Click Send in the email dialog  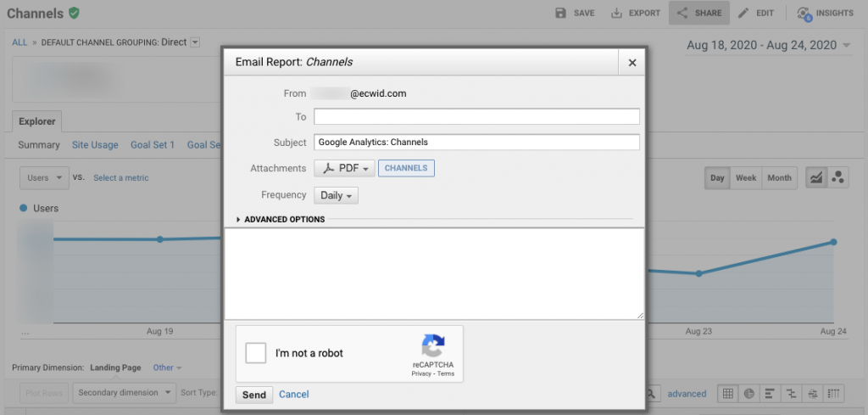(254, 395)
